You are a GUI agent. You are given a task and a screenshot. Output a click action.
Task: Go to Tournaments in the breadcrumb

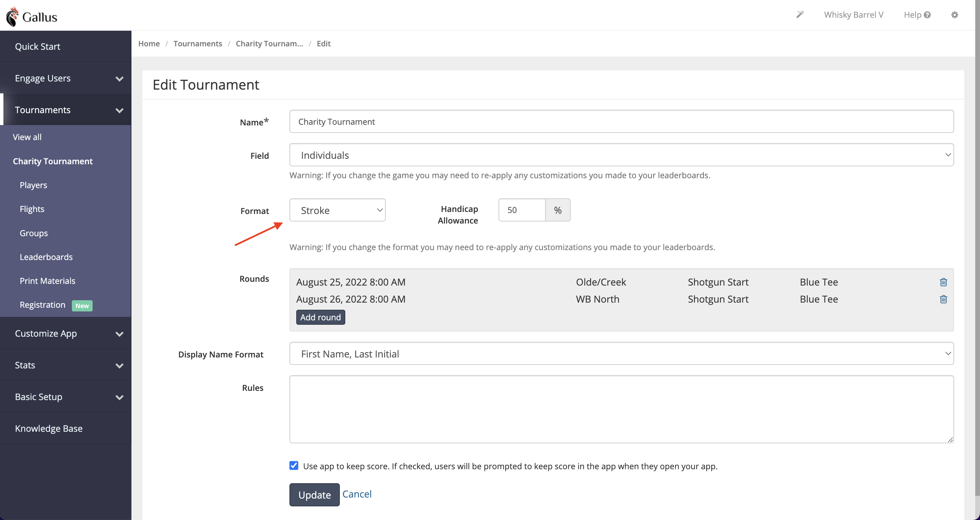197,43
